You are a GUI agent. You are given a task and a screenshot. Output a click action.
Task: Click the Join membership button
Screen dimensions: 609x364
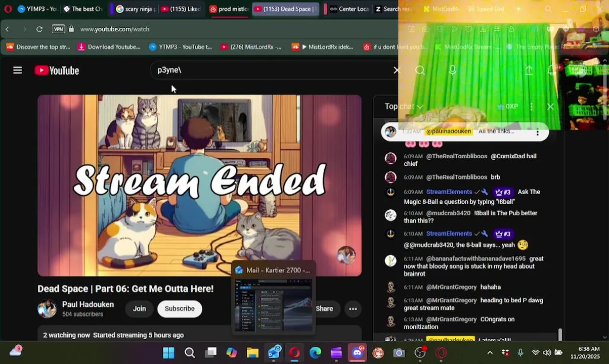[x=139, y=308]
